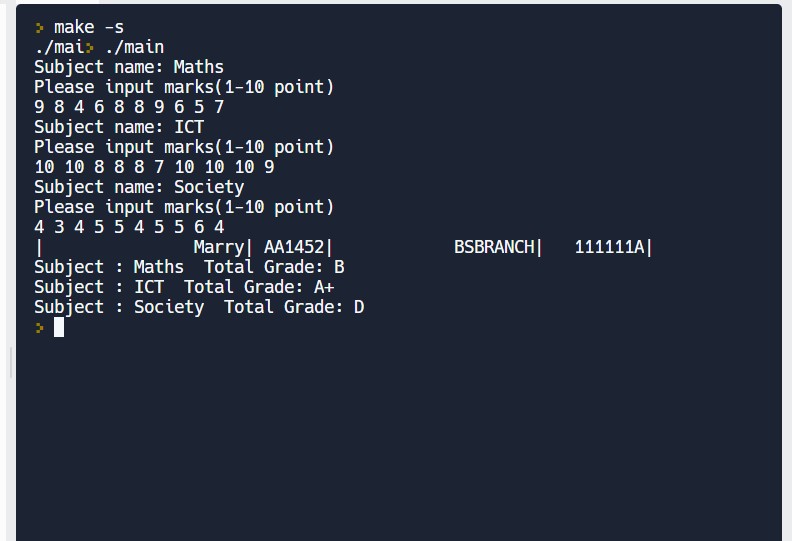Image resolution: width=792 pixels, height=541 pixels.
Task: Click the first yellow prompt arrow before "make"
Action: pos(40,27)
